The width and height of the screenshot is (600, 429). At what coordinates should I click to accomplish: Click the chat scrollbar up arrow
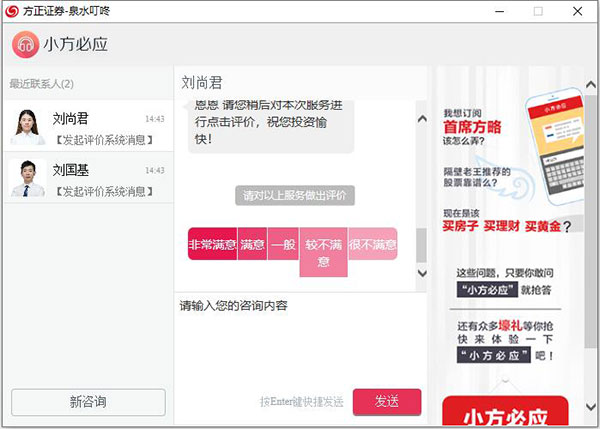point(422,119)
